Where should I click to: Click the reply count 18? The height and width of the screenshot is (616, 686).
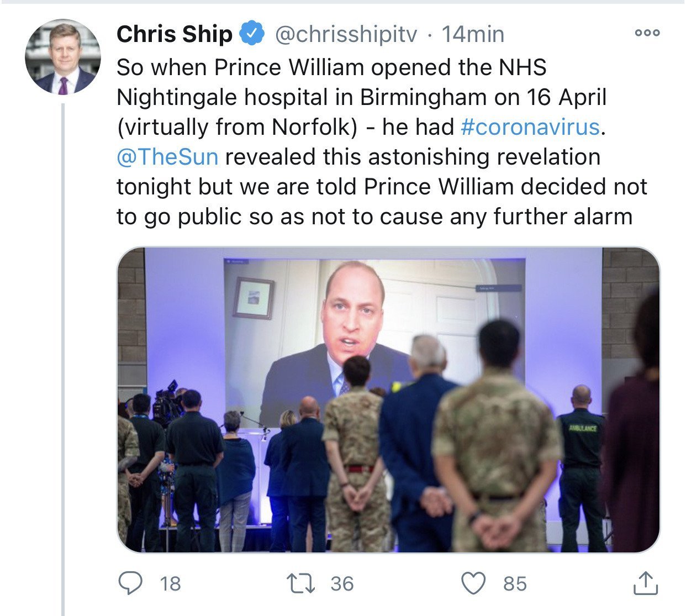pos(170,583)
